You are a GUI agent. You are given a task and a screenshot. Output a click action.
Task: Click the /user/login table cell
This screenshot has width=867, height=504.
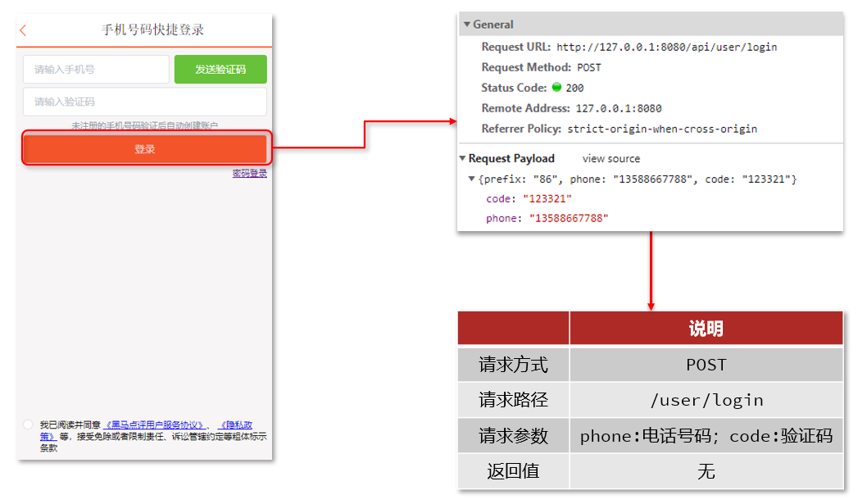[706, 400]
